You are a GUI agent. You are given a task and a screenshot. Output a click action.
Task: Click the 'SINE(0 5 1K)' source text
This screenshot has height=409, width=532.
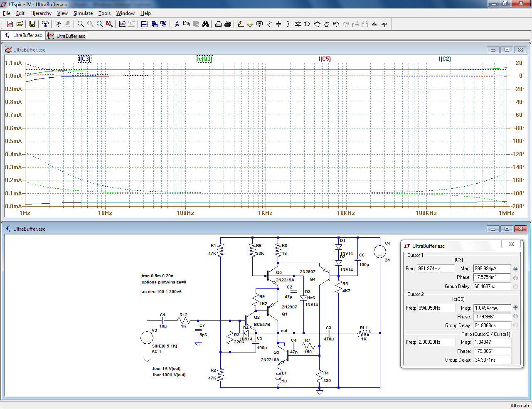[165, 346]
